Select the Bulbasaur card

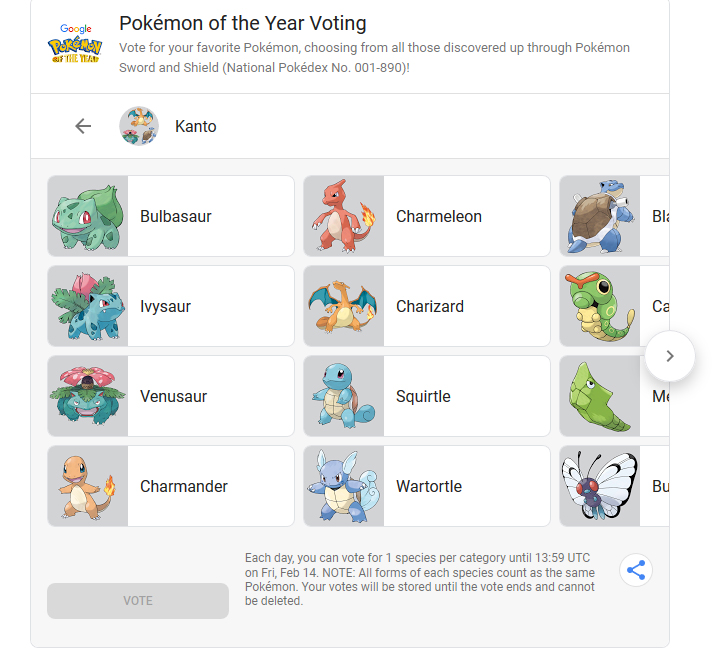click(171, 216)
